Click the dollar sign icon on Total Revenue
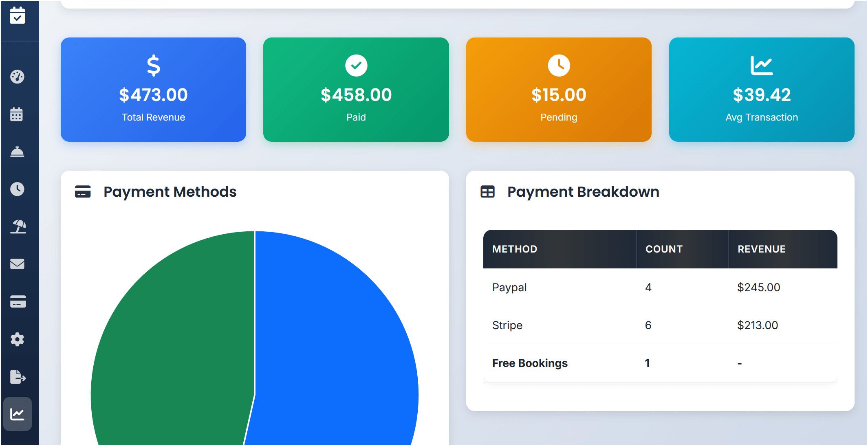 click(x=154, y=65)
